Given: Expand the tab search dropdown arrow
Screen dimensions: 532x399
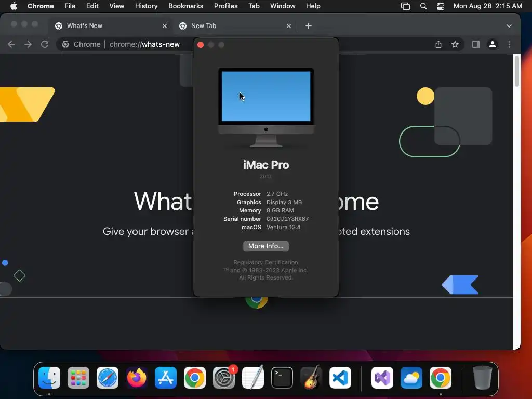Looking at the screenshot, I should [x=509, y=26].
